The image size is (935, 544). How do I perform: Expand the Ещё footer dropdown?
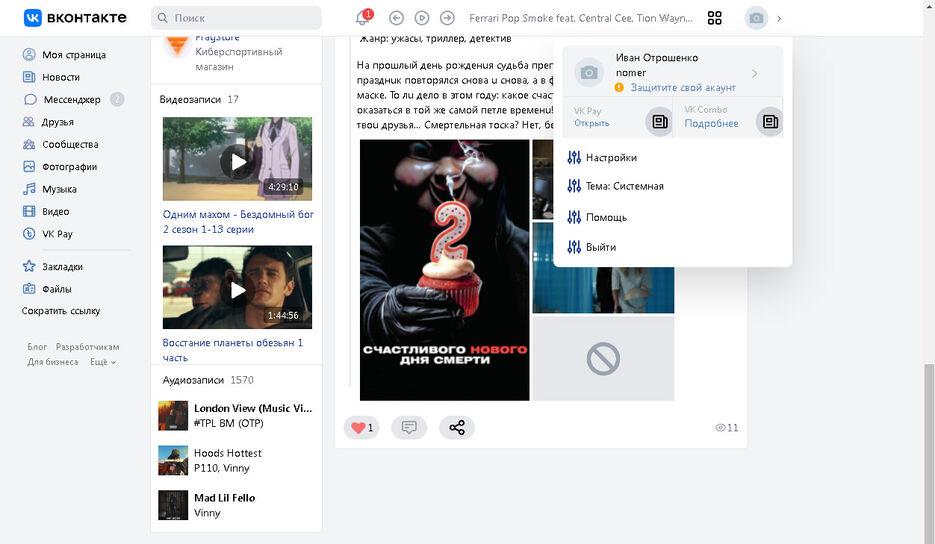[x=103, y=361]
